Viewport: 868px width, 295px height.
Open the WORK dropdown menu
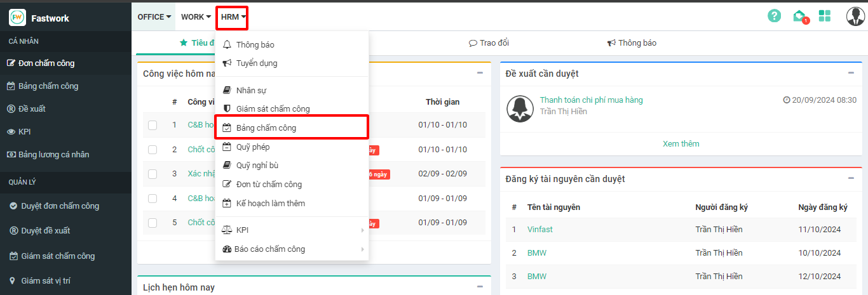[x=196, y=17]
